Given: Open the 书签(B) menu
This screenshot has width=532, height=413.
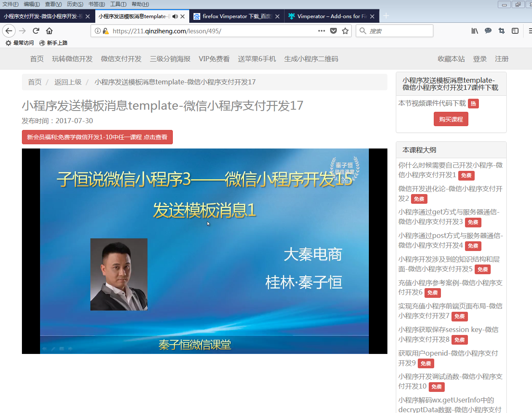Looking at the screenshot, I should (97, 4).
